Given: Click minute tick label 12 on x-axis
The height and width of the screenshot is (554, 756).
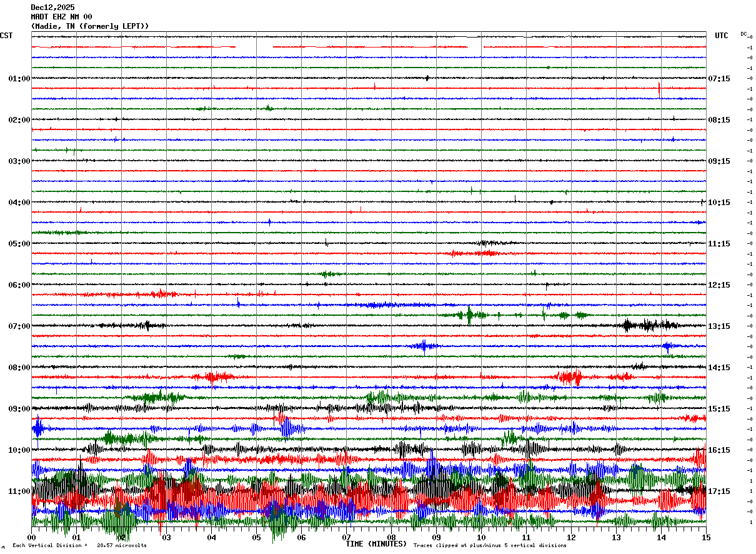Looking at the screenshot, I should pos(572,538).
